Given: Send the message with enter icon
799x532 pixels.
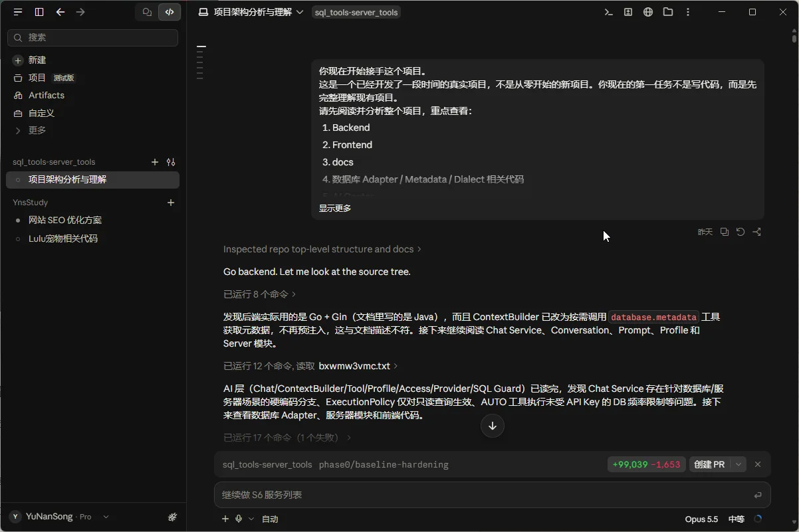Looking at the screenshot, I should click(758, 495).
